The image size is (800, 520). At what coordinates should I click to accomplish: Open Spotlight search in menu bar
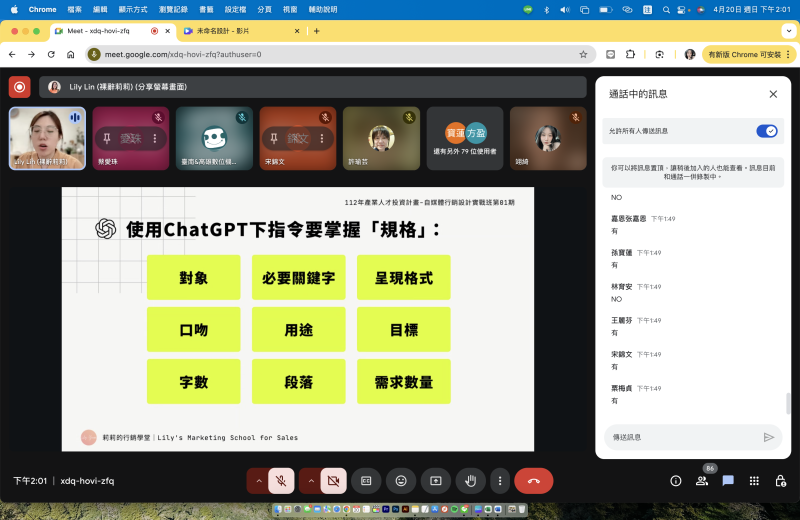click(666, 10)
